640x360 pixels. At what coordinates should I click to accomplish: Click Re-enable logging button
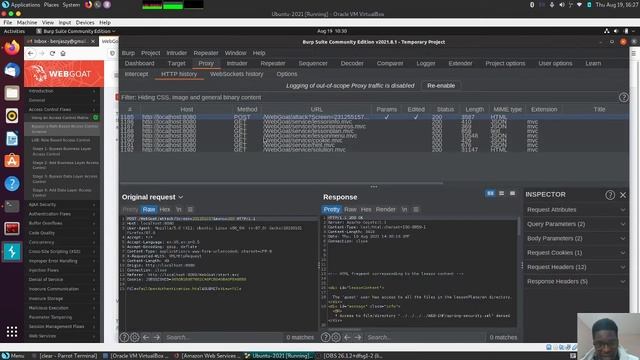coord(441,85)
